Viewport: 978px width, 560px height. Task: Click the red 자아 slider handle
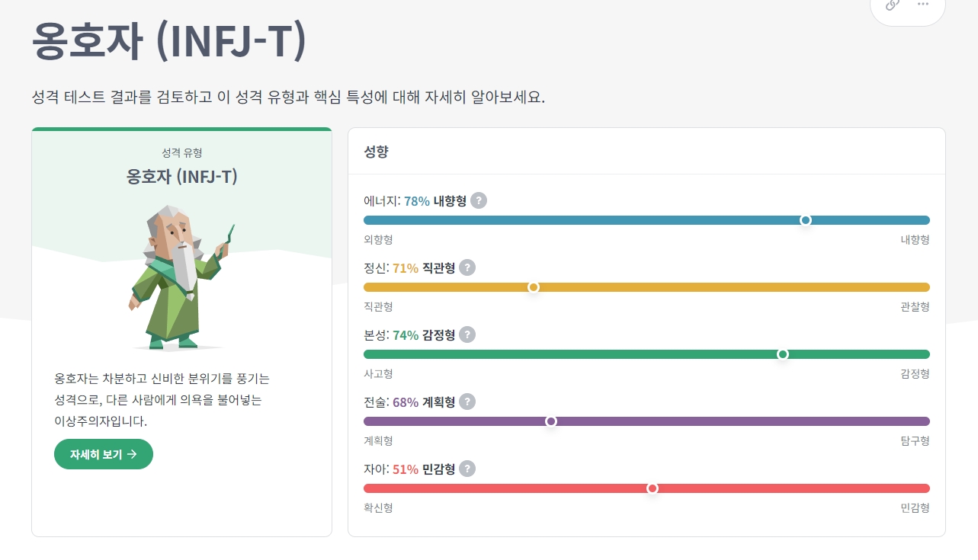[x=653, y=488]
